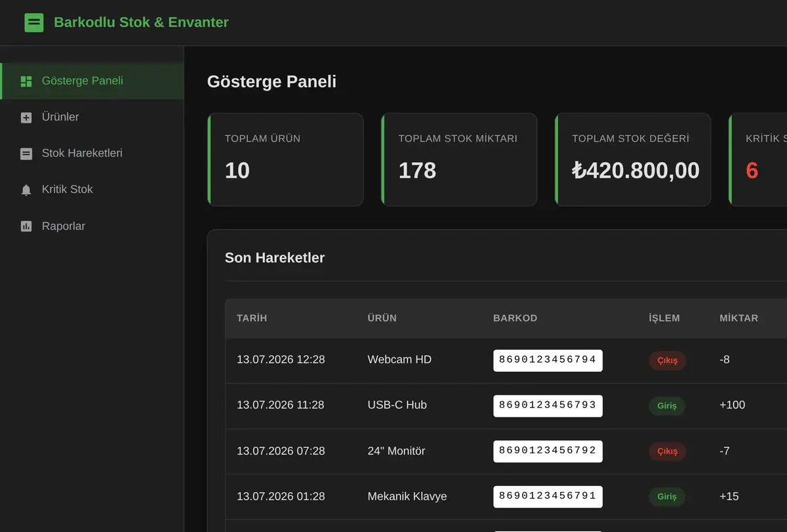
Task: Click barcode 8690123456792
Action: [x=548, y=451]
